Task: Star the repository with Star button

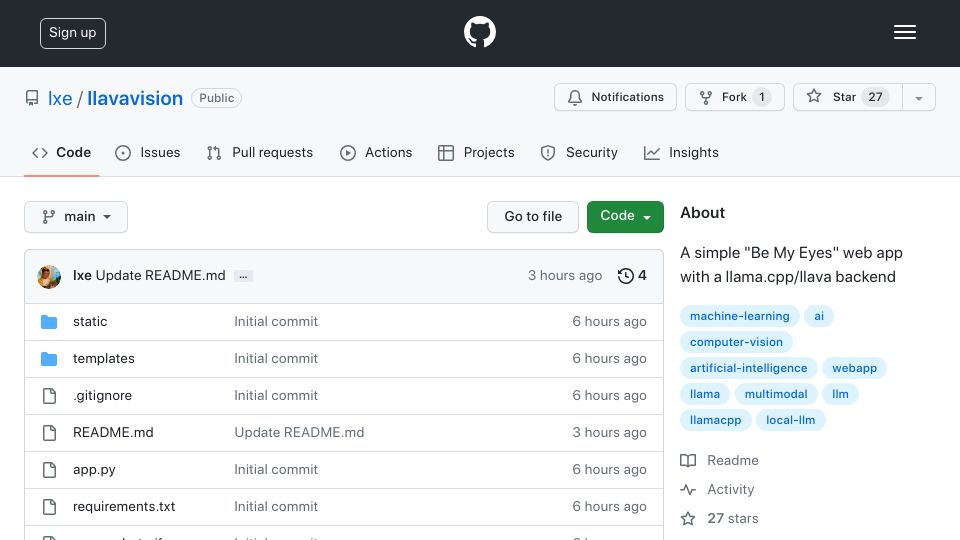Action: [847, 97]
